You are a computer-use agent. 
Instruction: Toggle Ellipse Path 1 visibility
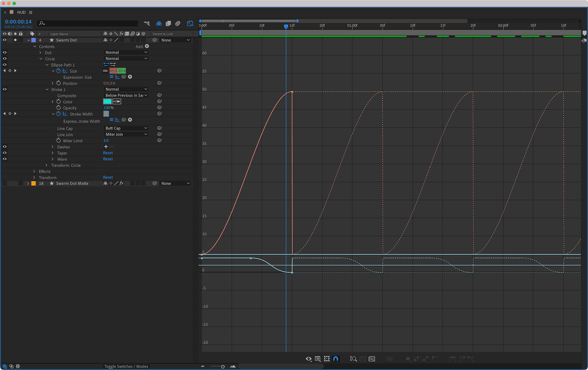(x=5, y=65)
